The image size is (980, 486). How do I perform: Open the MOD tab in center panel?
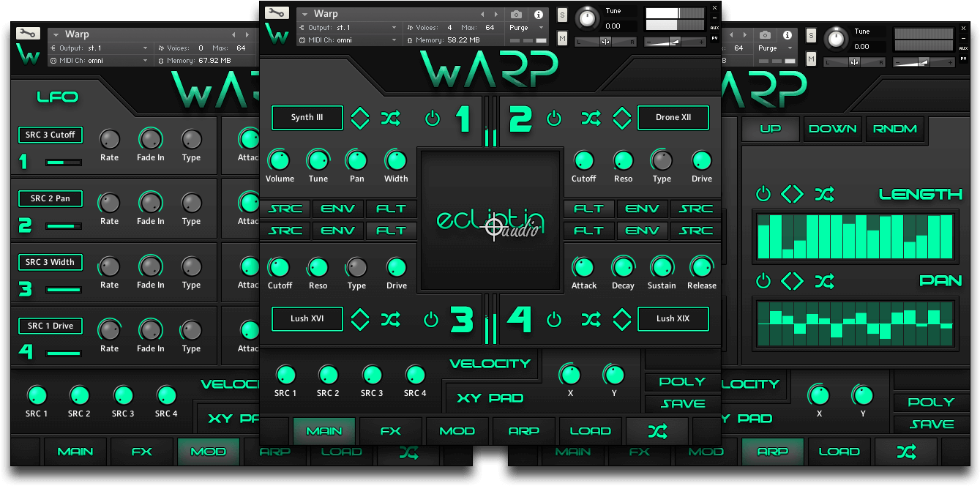(x=457, y=431)
